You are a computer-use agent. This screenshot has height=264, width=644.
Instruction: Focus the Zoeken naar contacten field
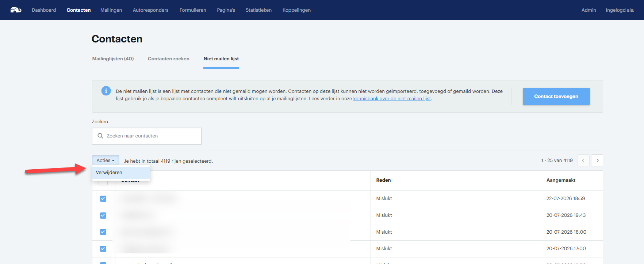(147, 136)
